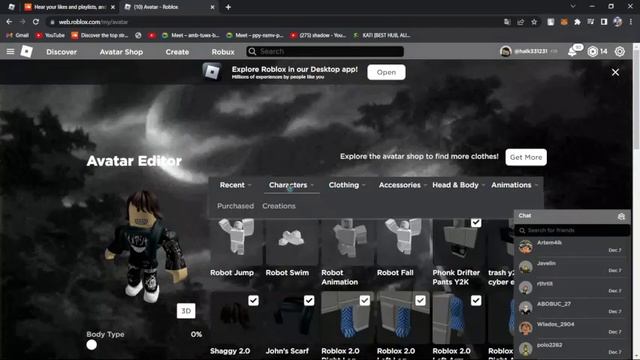Click the Roblox search input field

click(x=325, y=51)
